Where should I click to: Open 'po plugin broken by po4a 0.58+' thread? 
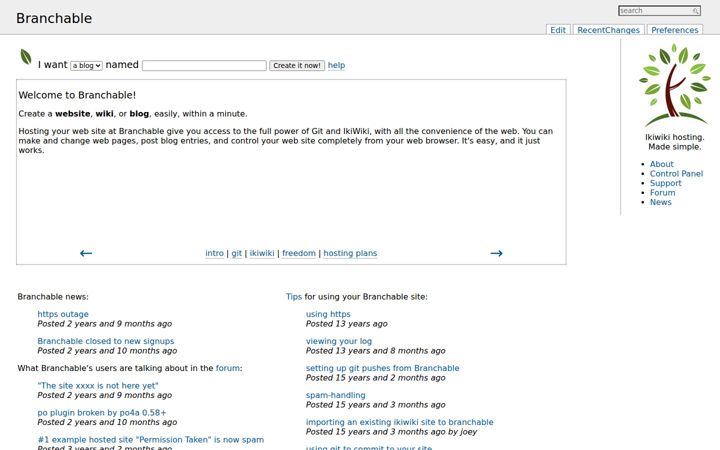[102, 413]
